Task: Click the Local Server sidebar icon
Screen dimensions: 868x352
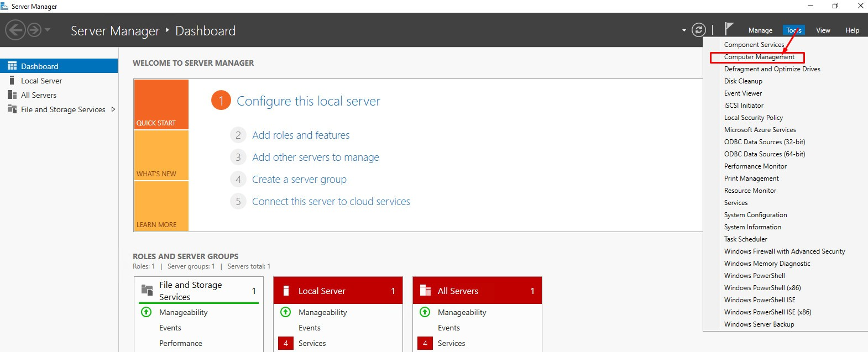Action: [x=12, y=81]
